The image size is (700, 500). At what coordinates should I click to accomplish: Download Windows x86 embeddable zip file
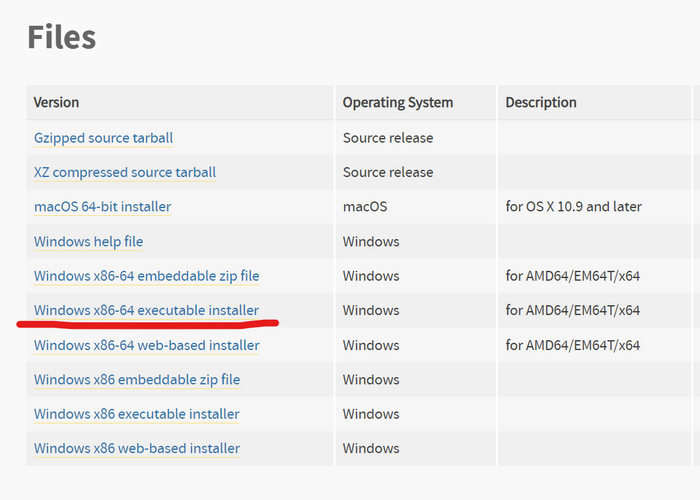coord(137,380)
